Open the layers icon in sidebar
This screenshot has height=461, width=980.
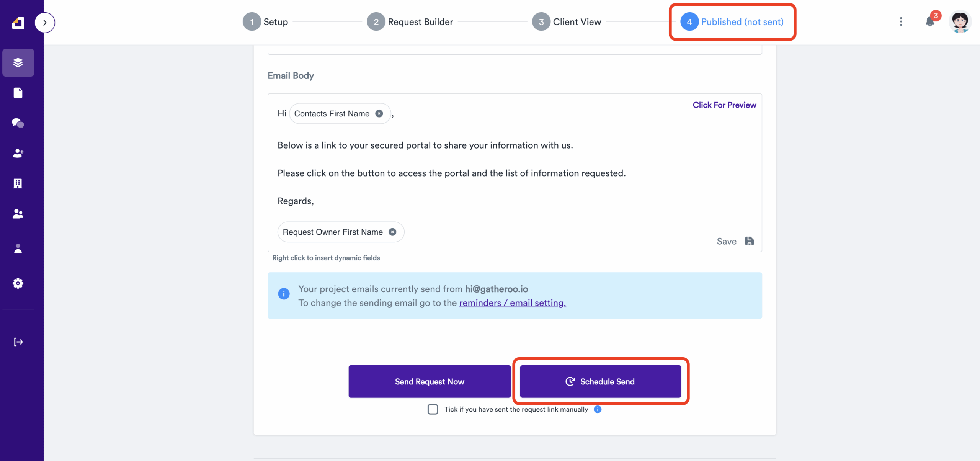pyautogui.click(x=18, y=62)
